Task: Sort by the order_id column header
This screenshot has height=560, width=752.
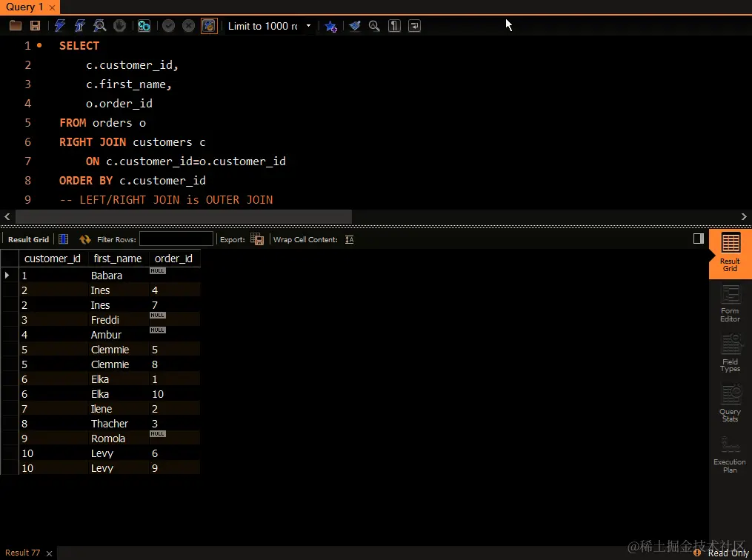Action: click(173, 259)
